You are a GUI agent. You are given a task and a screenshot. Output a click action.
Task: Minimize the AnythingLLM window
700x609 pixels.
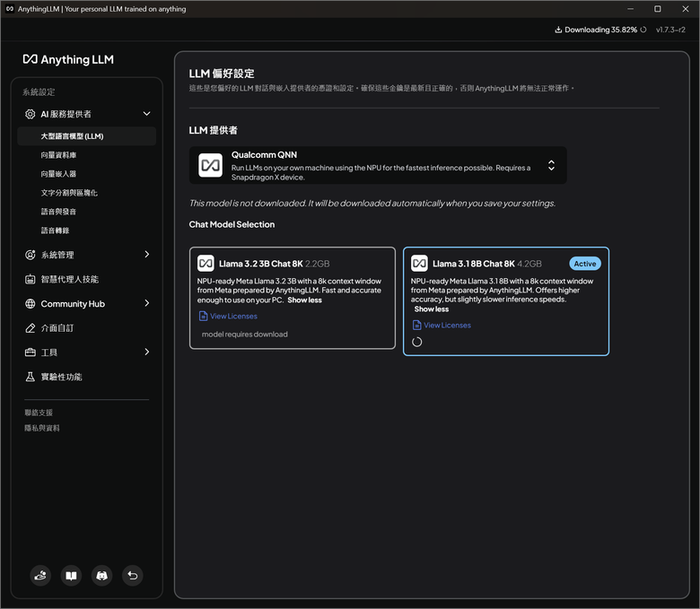click(630, 9)
